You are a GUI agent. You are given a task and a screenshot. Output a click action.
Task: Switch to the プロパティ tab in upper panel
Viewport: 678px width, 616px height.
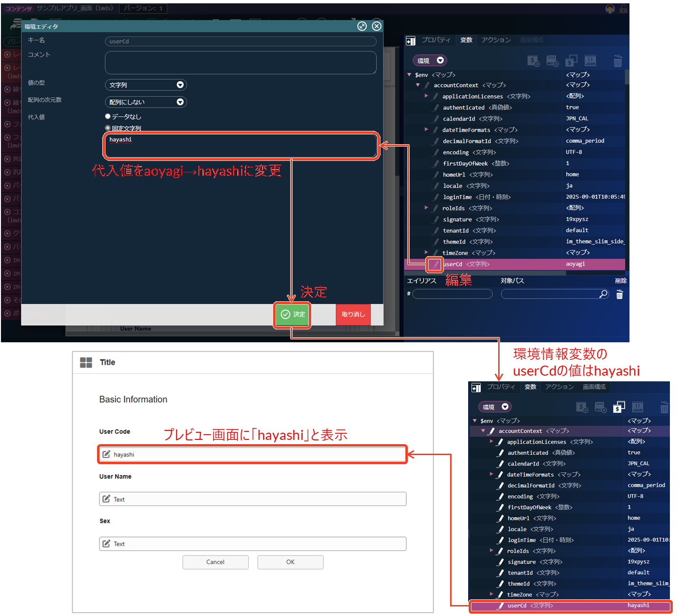coord(436,40)
